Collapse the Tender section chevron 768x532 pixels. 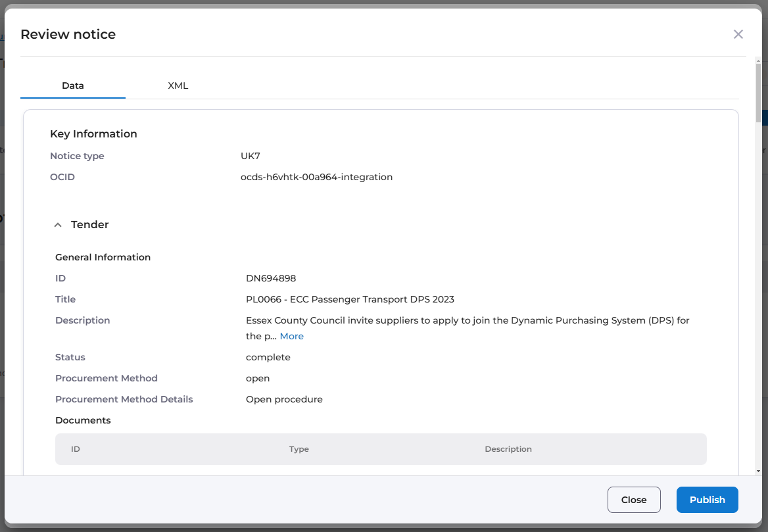[59, 225]
